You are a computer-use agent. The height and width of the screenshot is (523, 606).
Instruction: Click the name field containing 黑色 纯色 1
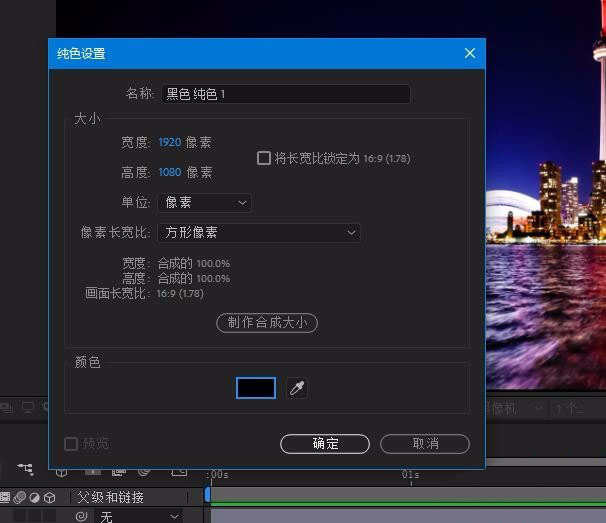pyautogui.click(x=286, y=94)
